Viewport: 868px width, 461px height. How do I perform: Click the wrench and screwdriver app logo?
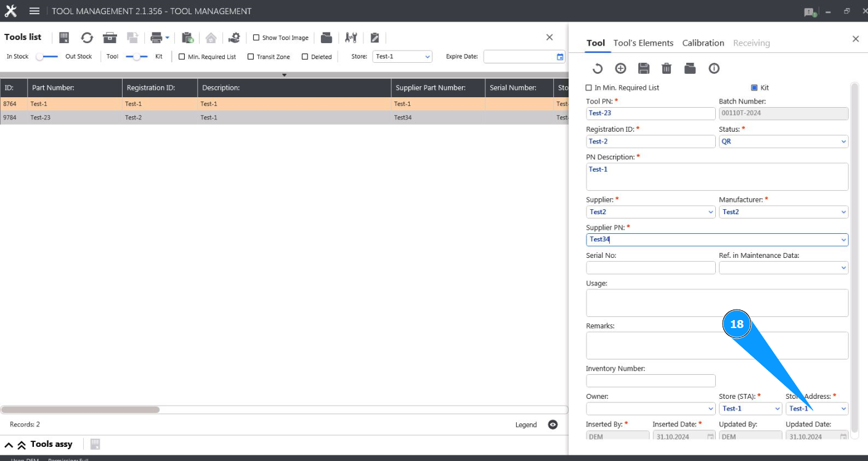point(10,11)
